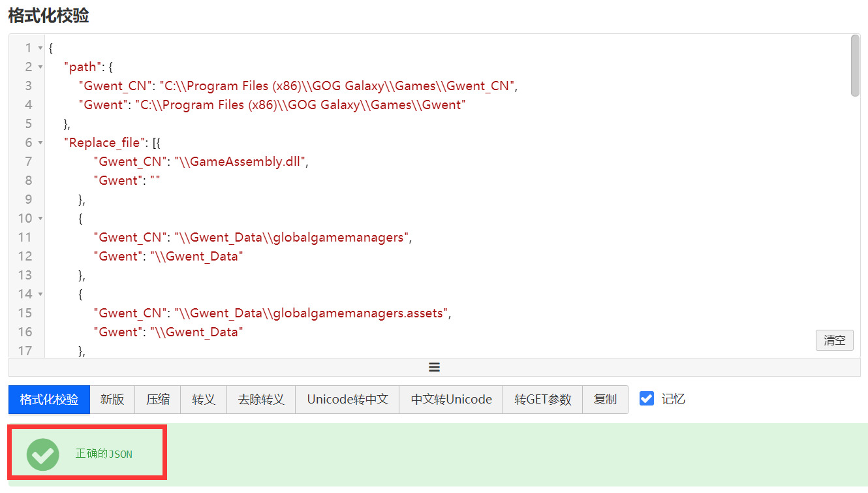Uncheck the 记忆 checkbox
Screen dimensions: 868x493
[646, 399]
